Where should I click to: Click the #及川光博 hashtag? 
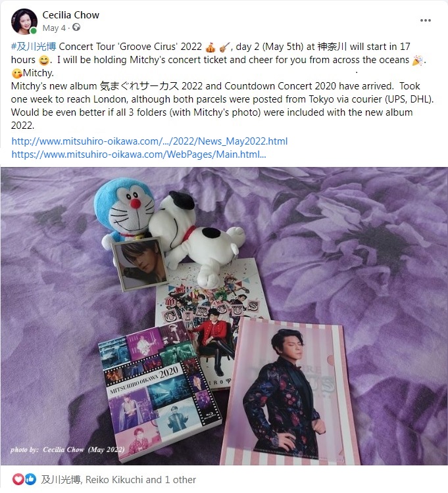[34, 47]
